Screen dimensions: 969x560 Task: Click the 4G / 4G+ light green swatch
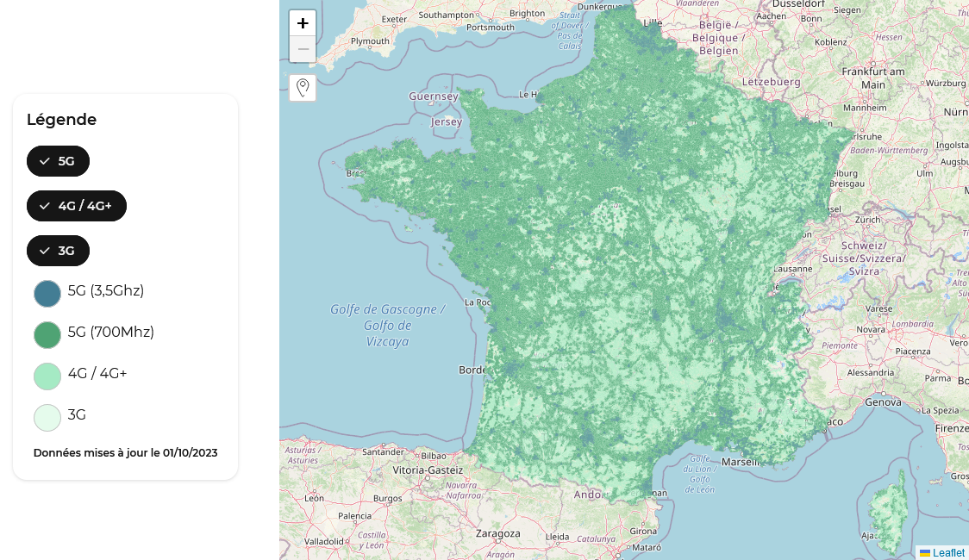[x=47, y=376]
